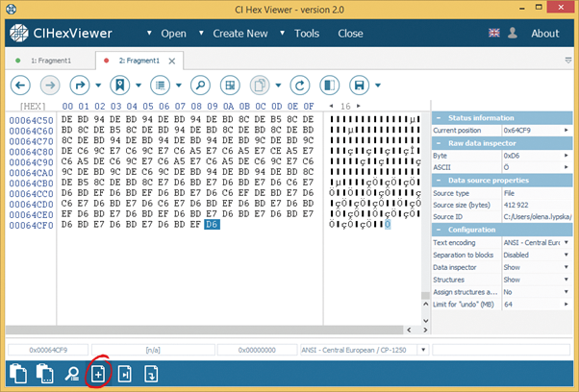Screen dimensions: 579x392
Task: Select the highlighted D6 hex byte
Action: [212, 224]
